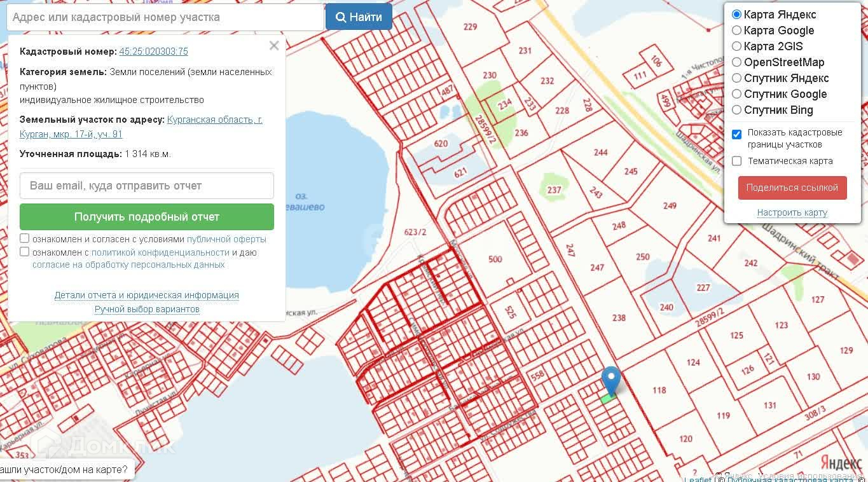Click the Найти search button
The height and width of the screenshot is (482, 868).
coord(359,17)
